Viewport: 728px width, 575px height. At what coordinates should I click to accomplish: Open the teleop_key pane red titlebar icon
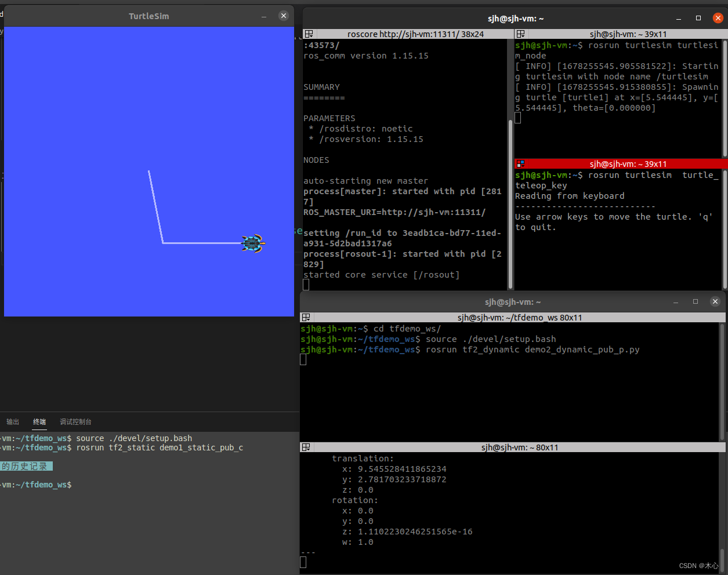pyautogui.click(x=520, y=164)
